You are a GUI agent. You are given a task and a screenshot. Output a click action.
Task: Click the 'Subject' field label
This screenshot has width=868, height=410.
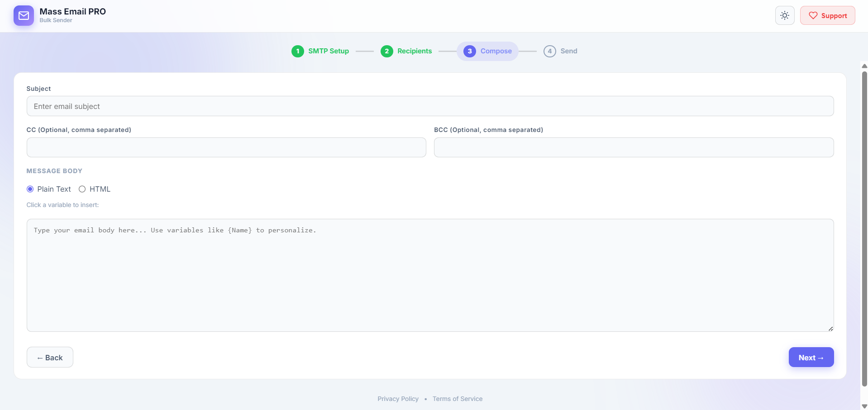(x=38, y=89)
